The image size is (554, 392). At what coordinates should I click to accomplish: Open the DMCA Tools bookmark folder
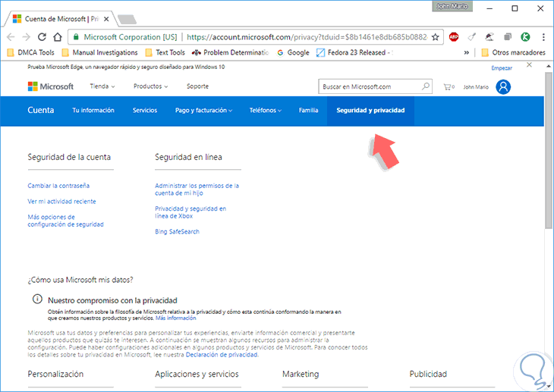(31, 52)
